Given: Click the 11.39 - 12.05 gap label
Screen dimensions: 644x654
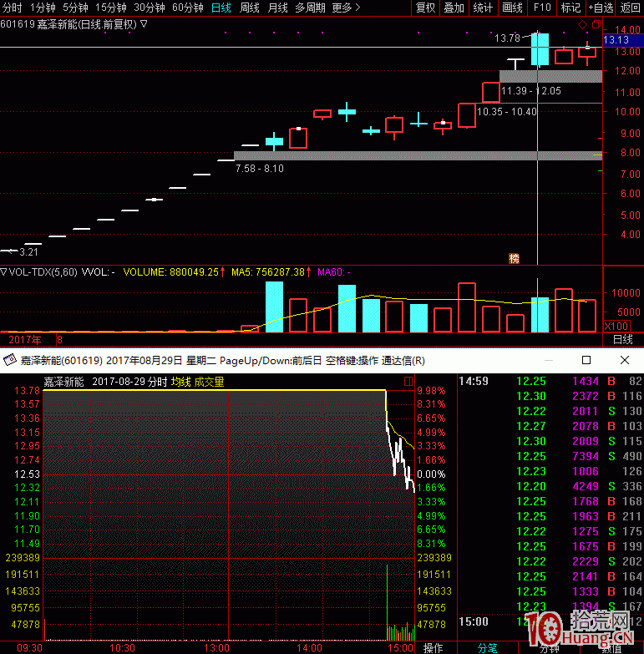Looking at the screenshot, I should pyautogui.click(x=531, y=91).
